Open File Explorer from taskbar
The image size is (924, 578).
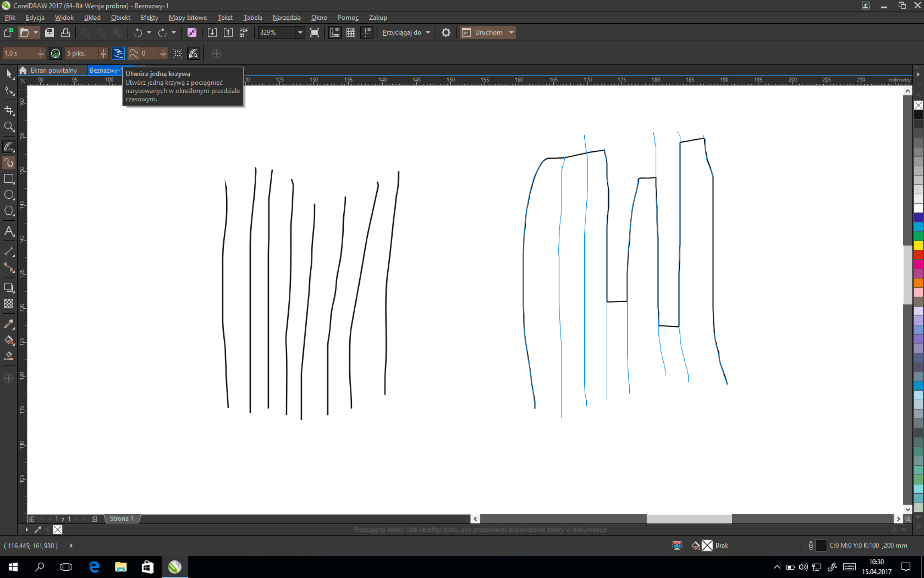click(x=121, y=567)
